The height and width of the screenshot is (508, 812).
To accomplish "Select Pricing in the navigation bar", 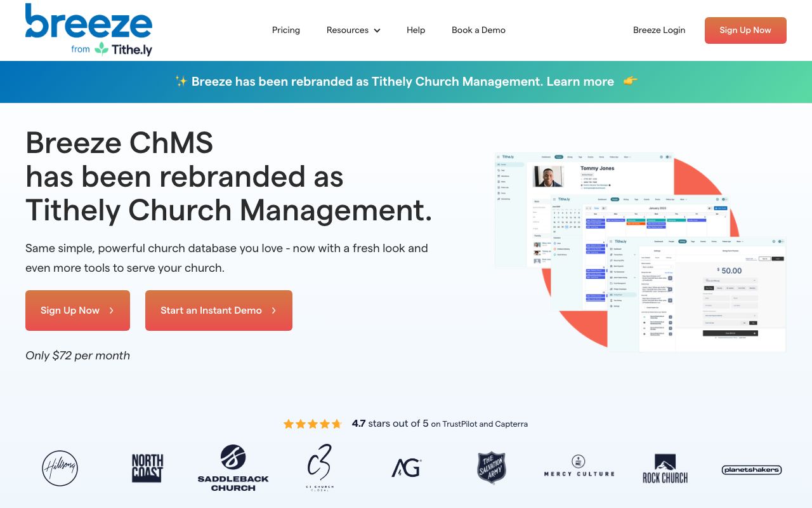I will point(286,30).
